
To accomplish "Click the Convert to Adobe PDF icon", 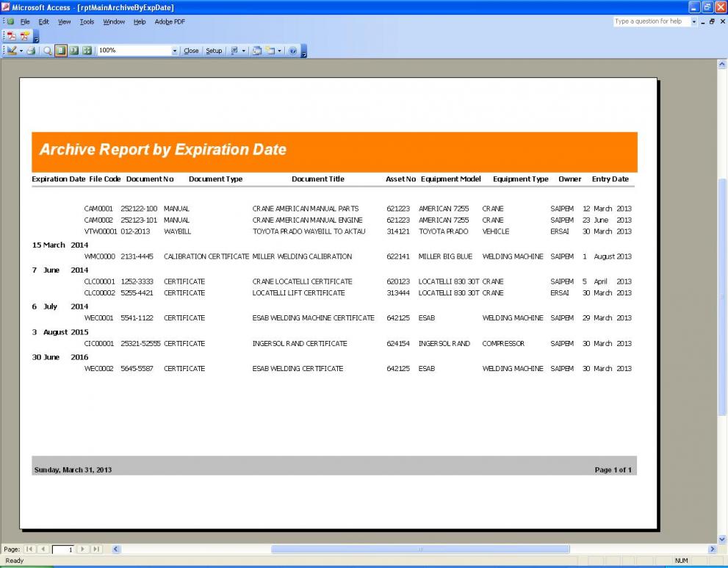I will [x=12, y=36].
